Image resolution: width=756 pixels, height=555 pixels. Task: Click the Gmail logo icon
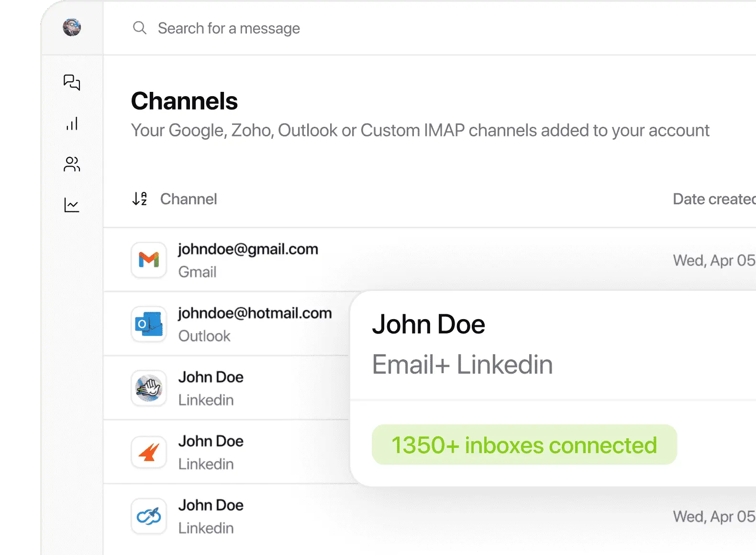coord(149,260)
